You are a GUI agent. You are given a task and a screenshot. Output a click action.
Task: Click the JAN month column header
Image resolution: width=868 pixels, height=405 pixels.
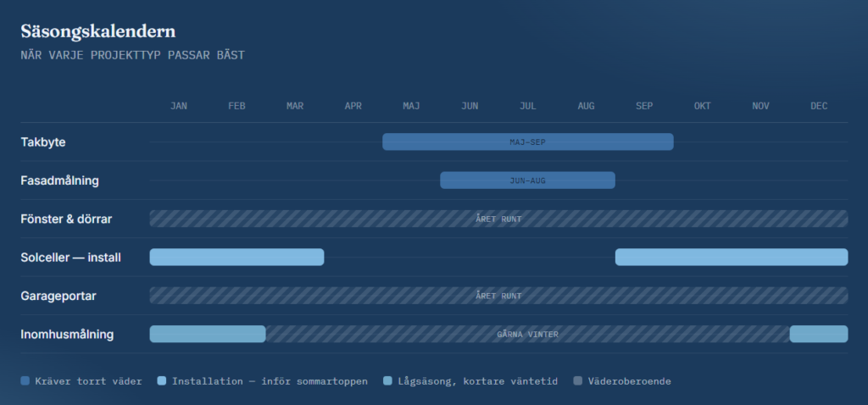click(179, 106)
